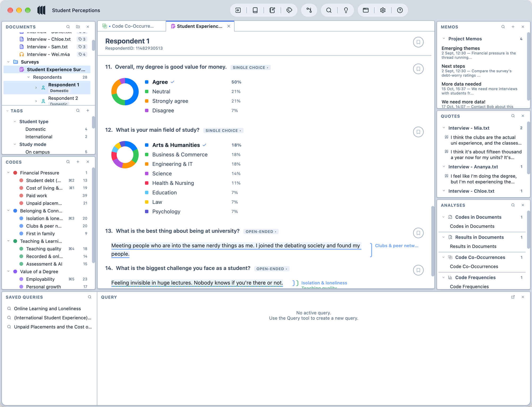Search saved queries magnifier icon
The image size is (532, 407).
click(x=90, y=297)
